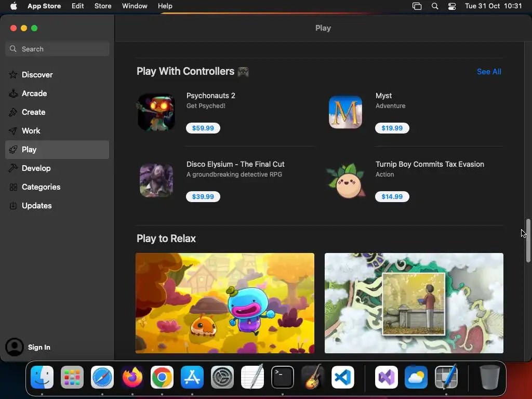Click the Create paintbrush icon in sidebar

13,112
